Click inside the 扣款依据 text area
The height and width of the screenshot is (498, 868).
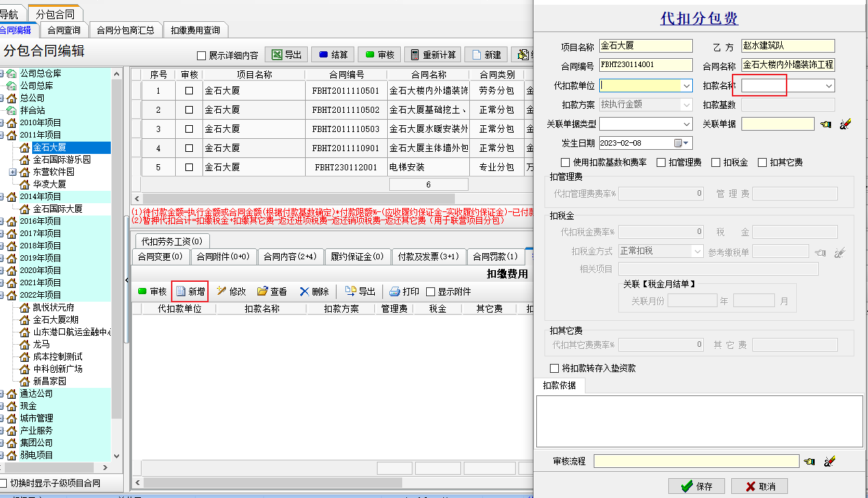[x=698, y=421]
